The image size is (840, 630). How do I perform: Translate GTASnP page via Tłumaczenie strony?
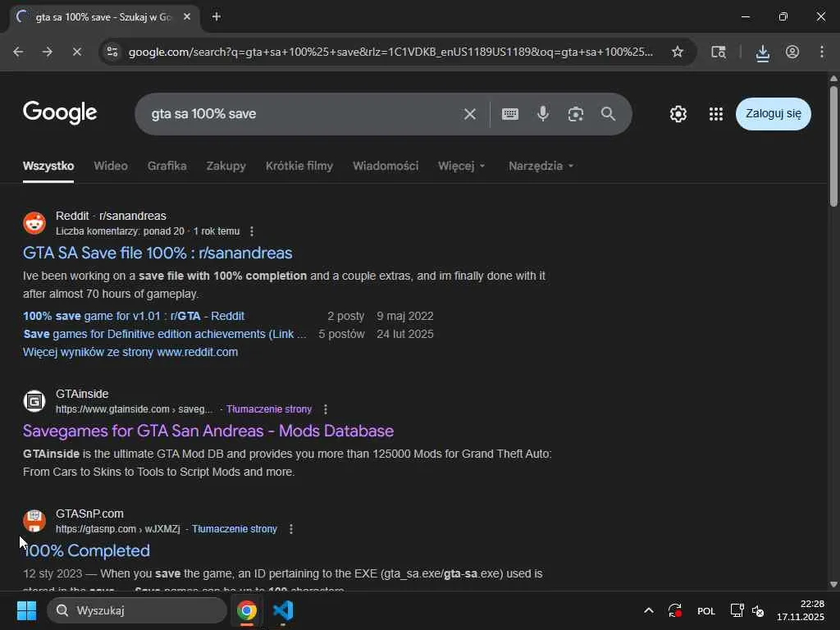click(234, 529)
